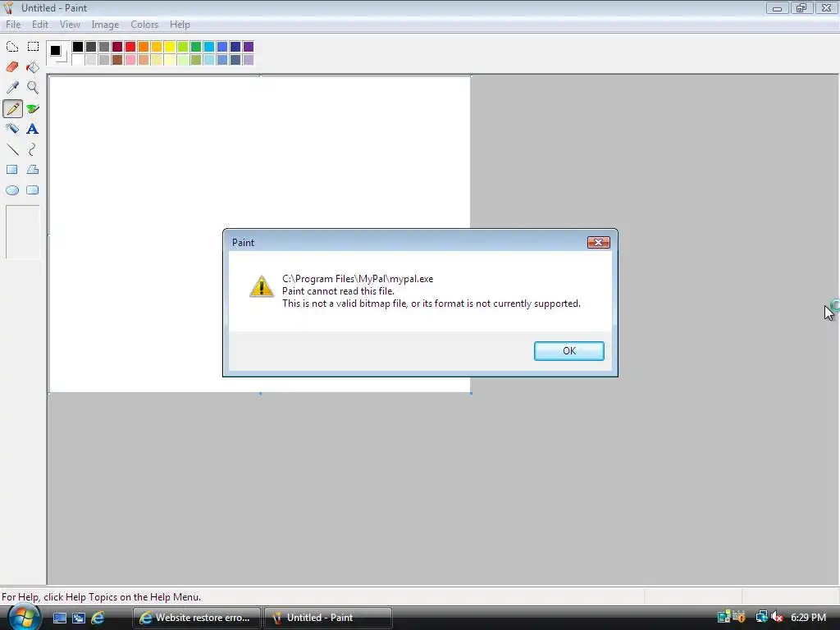840x630 pixels.
Task: Open the Image menu
Action: click(x=105, y=25)
